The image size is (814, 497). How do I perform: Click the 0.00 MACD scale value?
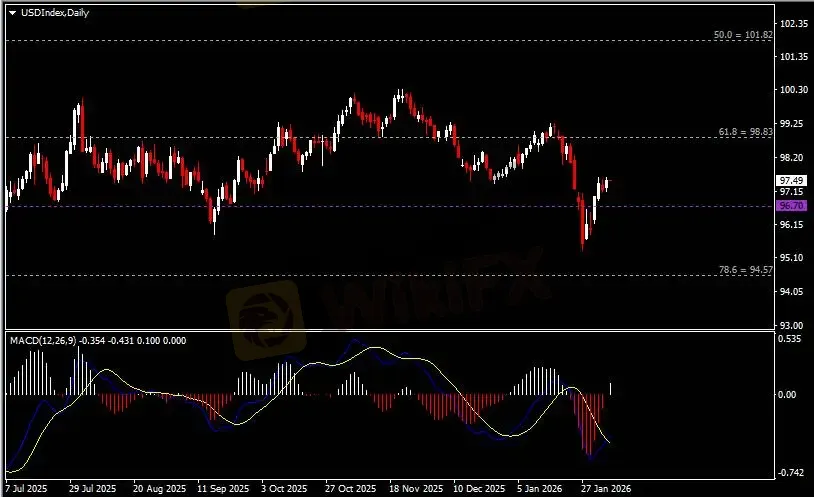[x=787, y=395]
